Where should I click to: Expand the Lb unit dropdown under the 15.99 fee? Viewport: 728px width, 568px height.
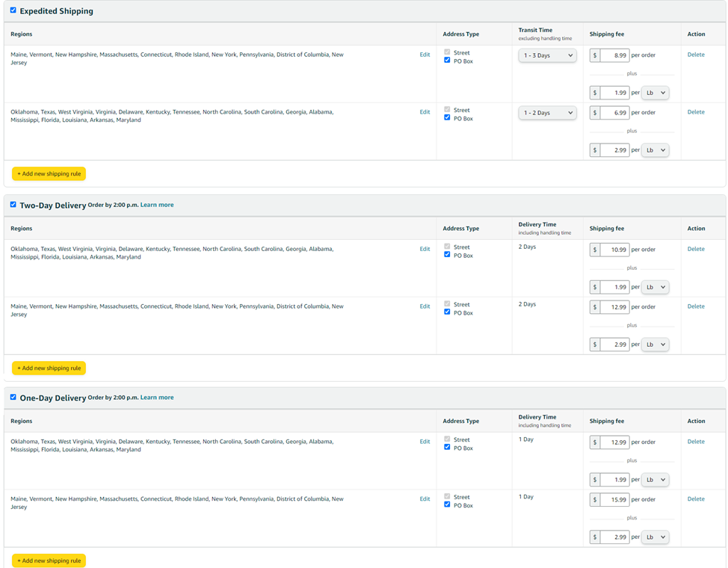pos(655,537)
